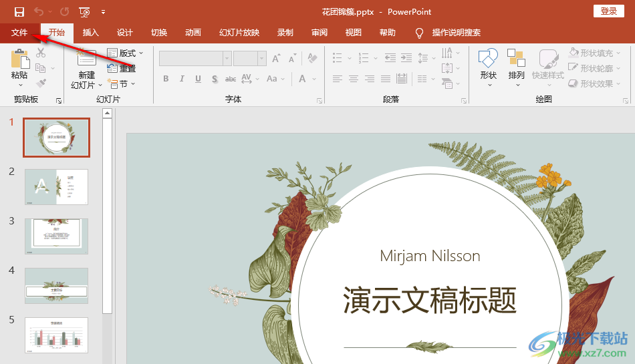Toggle Strikethrough formatting
This screenshot has width=635, height=364.
coord(231,79)
